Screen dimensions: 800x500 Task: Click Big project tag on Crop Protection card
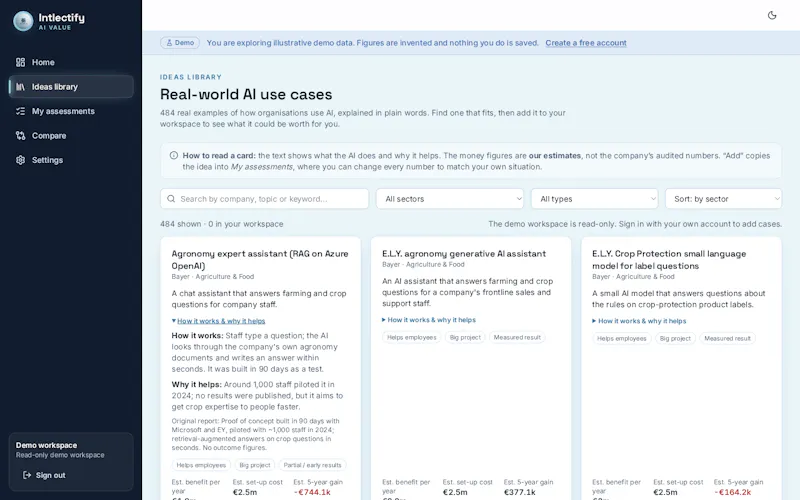(675, 338)
